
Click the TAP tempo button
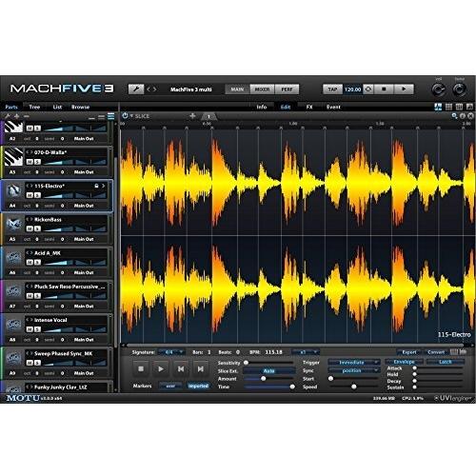[332, 89]
